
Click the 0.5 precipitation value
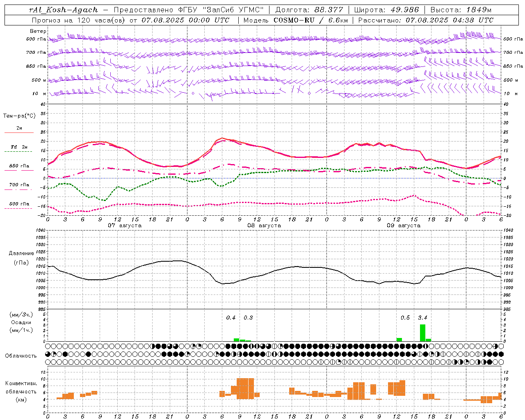click(x=405, y=317)
